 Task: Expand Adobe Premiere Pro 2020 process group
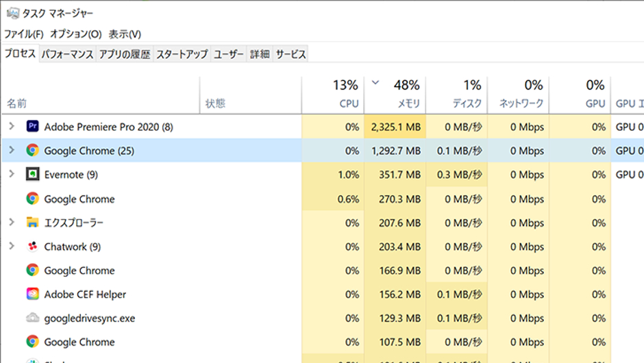pos(12,126)
